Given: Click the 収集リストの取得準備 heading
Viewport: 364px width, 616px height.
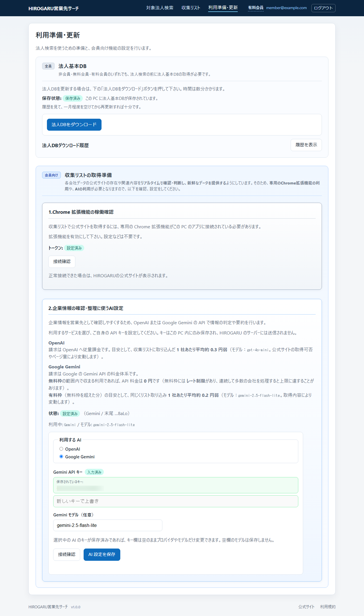Looking at the screenshot, I should tap(88, 175).
